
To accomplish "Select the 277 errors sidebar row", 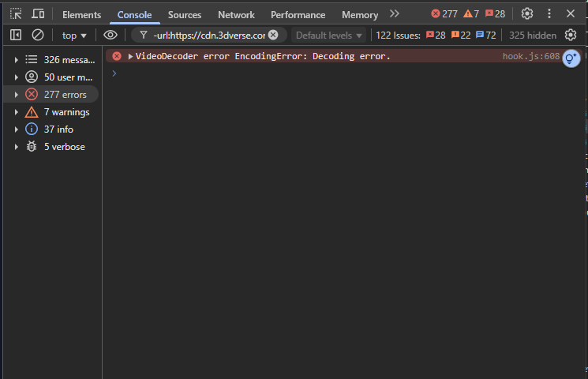I will [x=51, y=94].
